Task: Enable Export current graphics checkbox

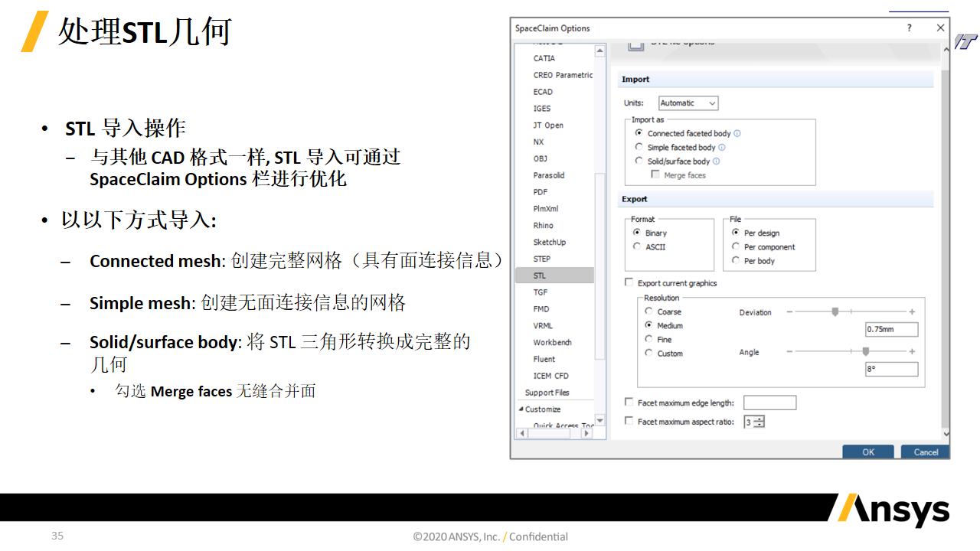Action: 629,282
